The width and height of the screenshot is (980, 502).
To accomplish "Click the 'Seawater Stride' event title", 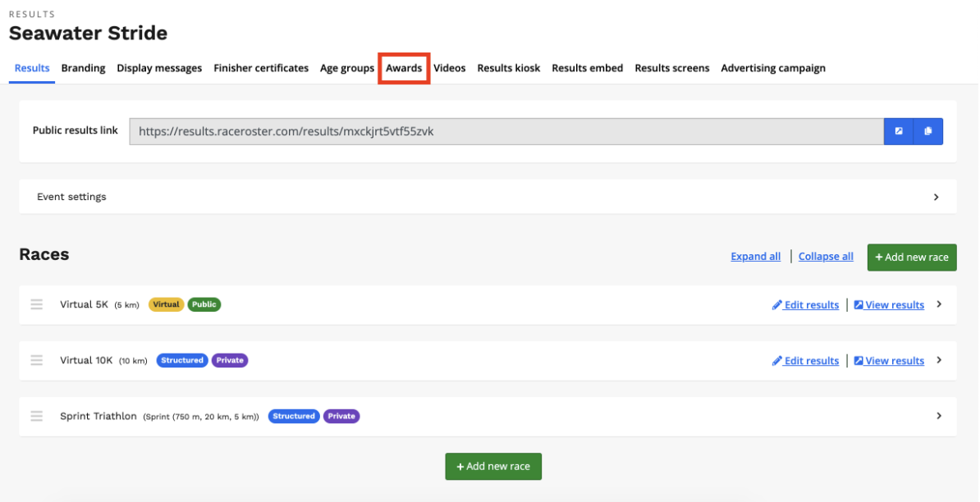I will click(x=88, y=33).
